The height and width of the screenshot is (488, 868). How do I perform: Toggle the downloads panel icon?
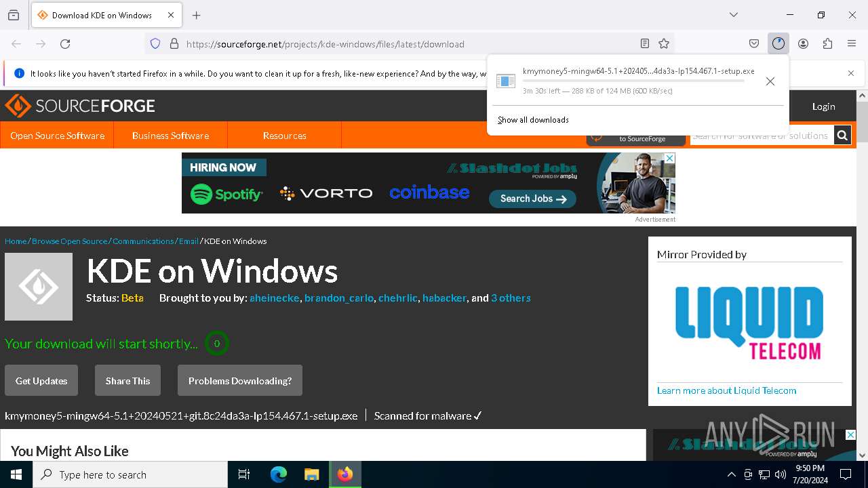[x=778, y=43]
